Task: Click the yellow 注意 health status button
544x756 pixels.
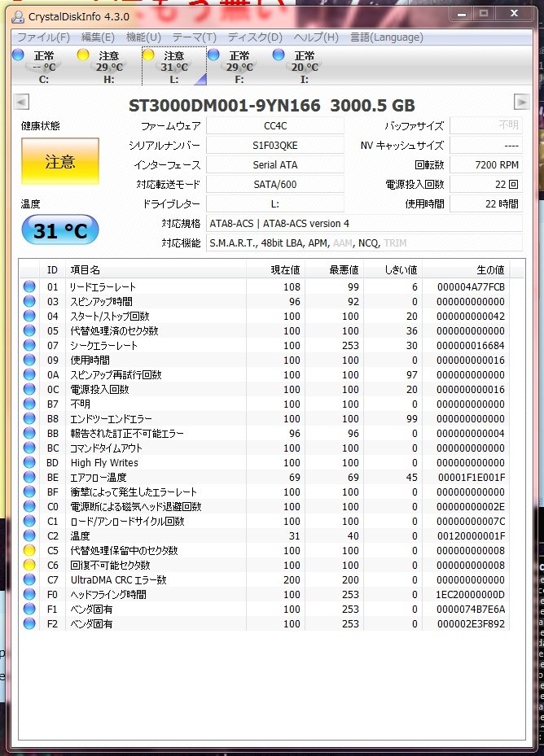Action: [x=59, y=161]
